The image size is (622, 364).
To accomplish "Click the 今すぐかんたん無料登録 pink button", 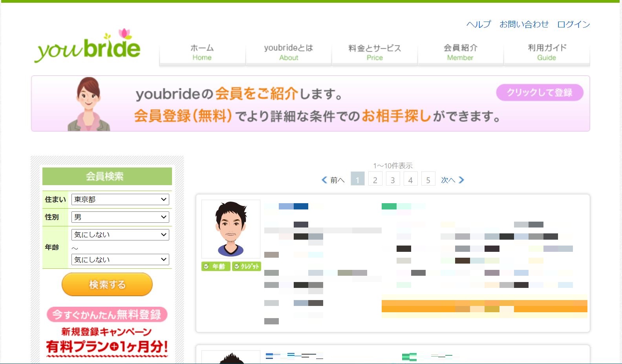I will pos(107,315).
